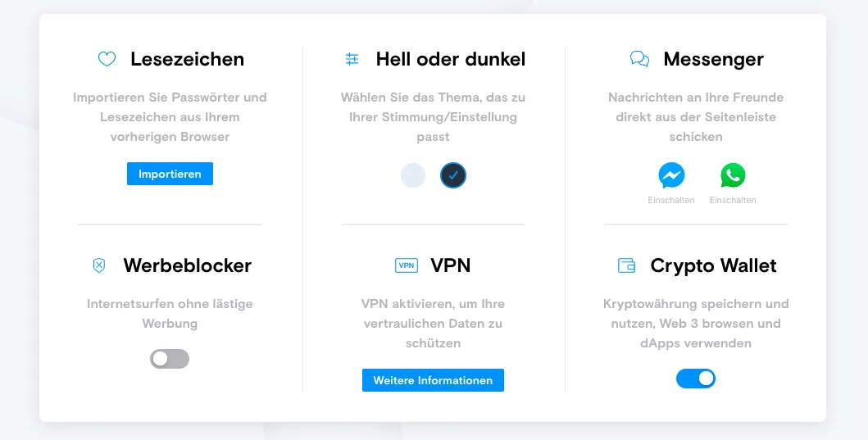This screenshot has height=440, width=868.
Task: Click the Importieren button
Action: click(170, 174)
